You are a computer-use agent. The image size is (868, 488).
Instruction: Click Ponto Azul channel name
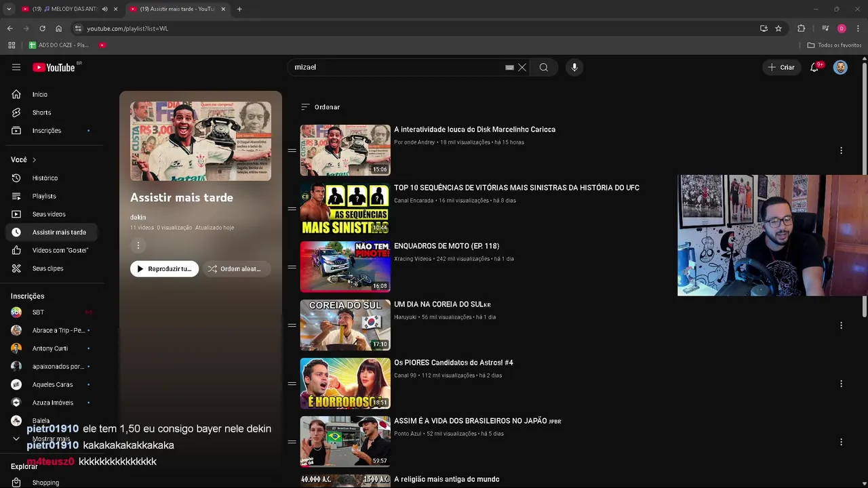point(408,434)
